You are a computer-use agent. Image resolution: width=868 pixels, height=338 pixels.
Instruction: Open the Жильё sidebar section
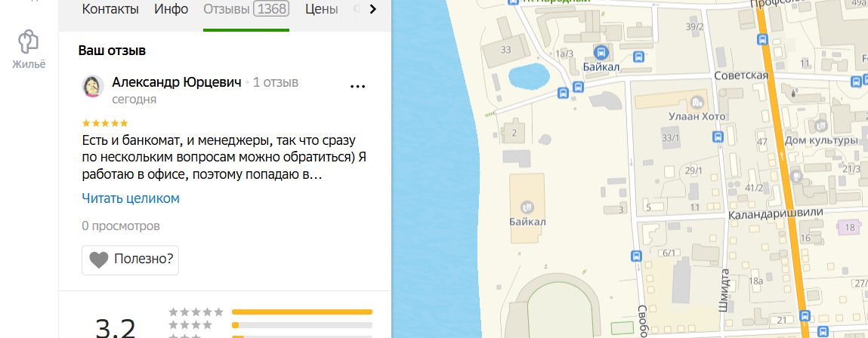pos(28,50)
